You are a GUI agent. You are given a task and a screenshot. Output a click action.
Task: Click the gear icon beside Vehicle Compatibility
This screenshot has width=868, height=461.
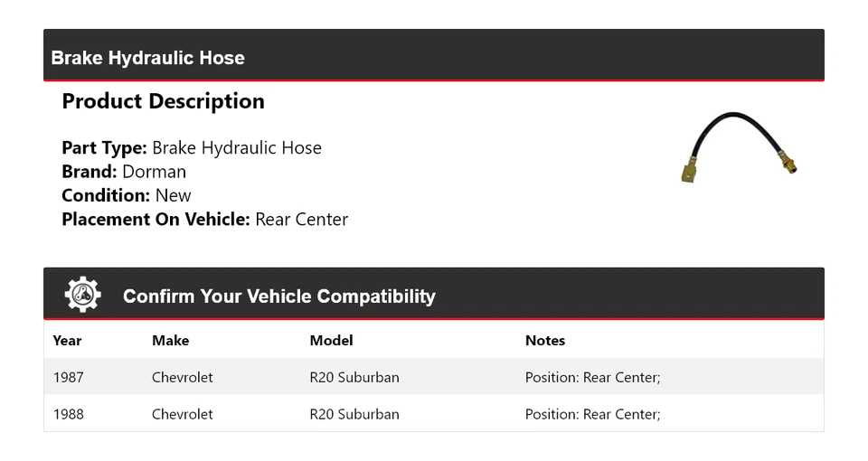[82, 296]
